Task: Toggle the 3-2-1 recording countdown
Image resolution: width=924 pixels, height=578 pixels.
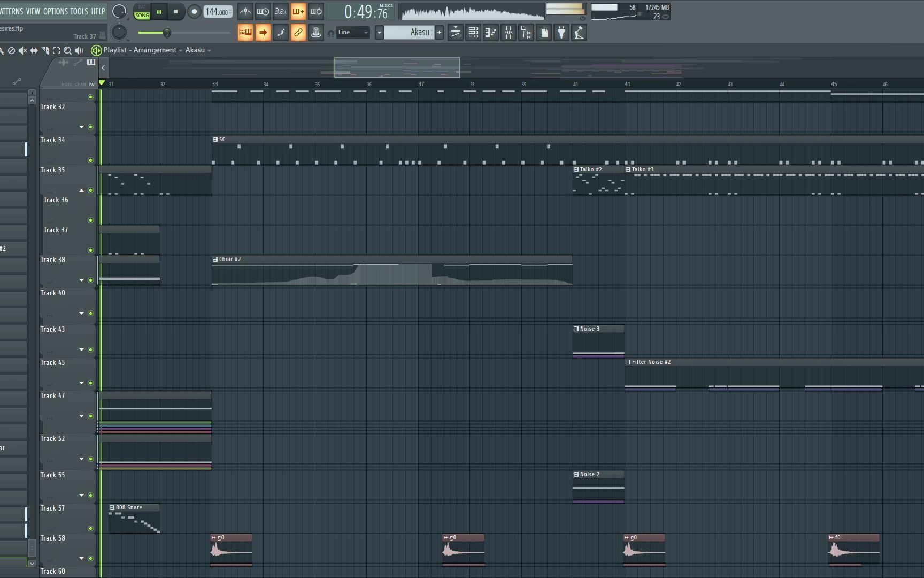Action: (280, 11)
